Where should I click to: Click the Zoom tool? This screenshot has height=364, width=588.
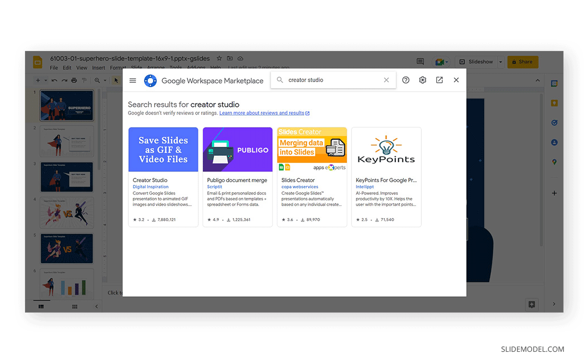(97, 80)
